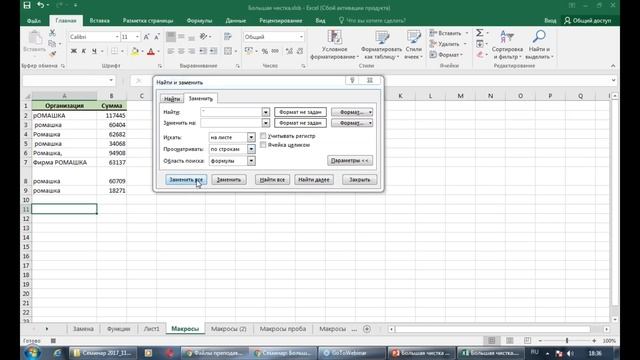Click the Save icon in title bar
Viewport: 640px width, 360px height.
[27, 5]
